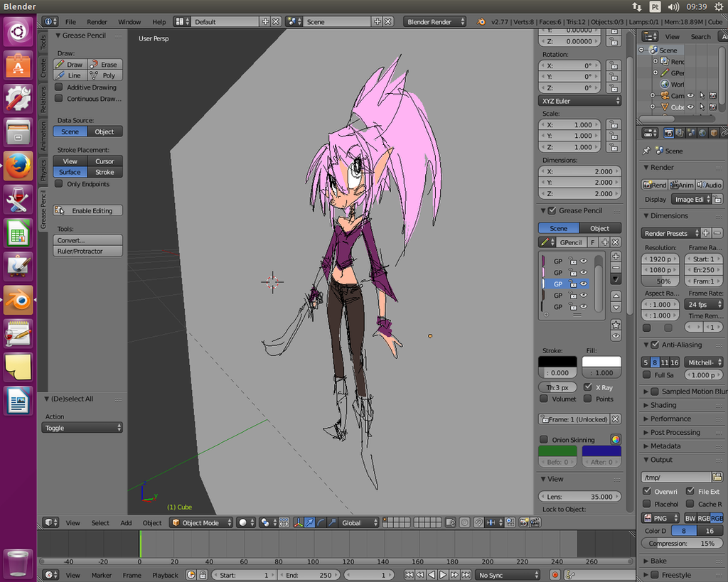
Task: Open the Global orientation dropdown
Action: click(358, 522)
